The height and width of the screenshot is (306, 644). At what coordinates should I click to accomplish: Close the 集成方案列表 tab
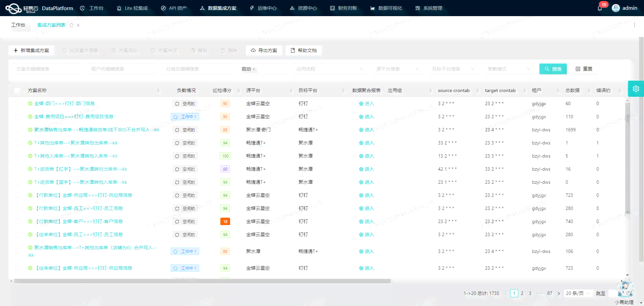[x=78, y=25]
